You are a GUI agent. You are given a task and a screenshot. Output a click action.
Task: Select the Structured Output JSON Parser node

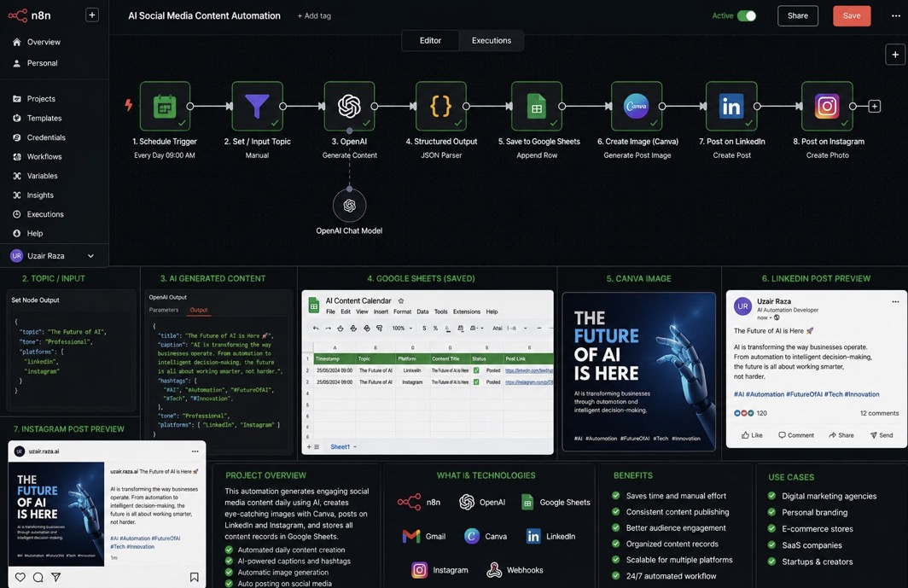pos(440,106)
